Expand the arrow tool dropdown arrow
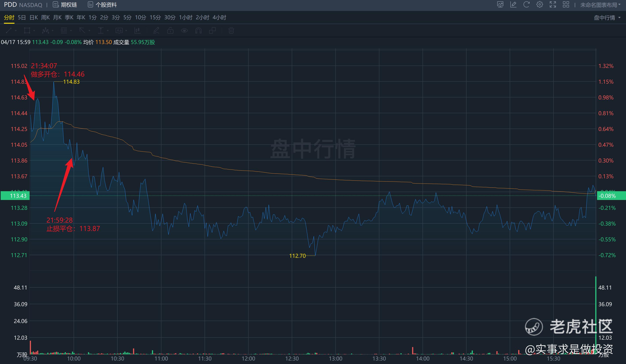 click(89, 31)
